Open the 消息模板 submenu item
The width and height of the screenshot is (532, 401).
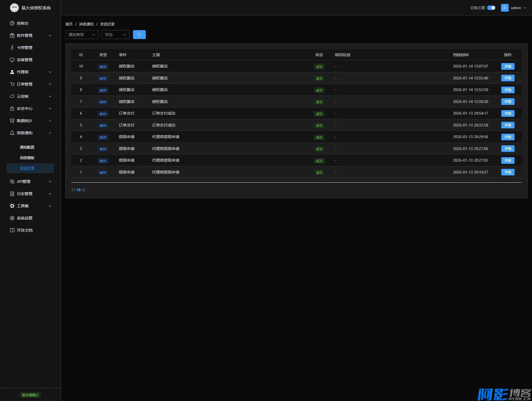tap(27, 158)
